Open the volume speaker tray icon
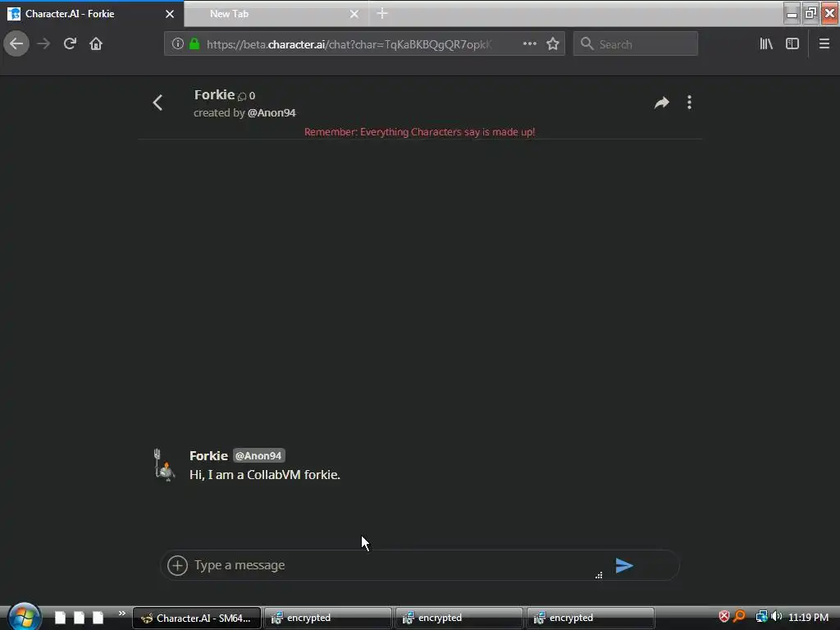 [776, 617]
